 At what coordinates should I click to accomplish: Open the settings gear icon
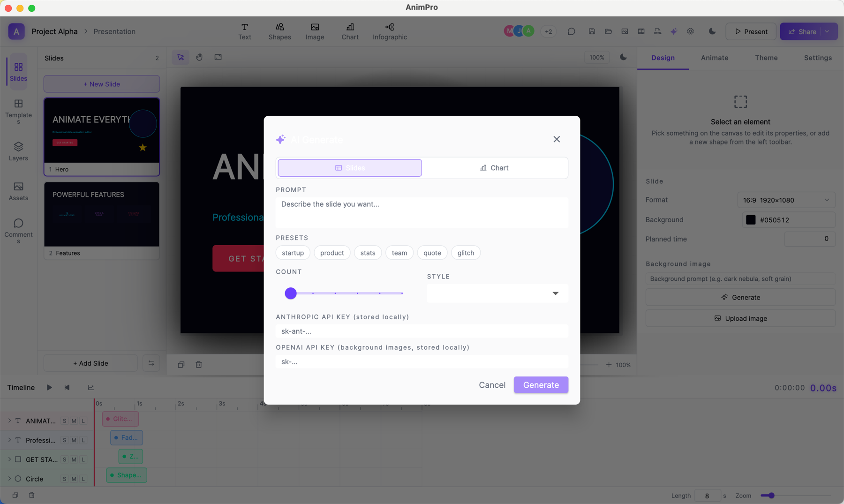691,31
